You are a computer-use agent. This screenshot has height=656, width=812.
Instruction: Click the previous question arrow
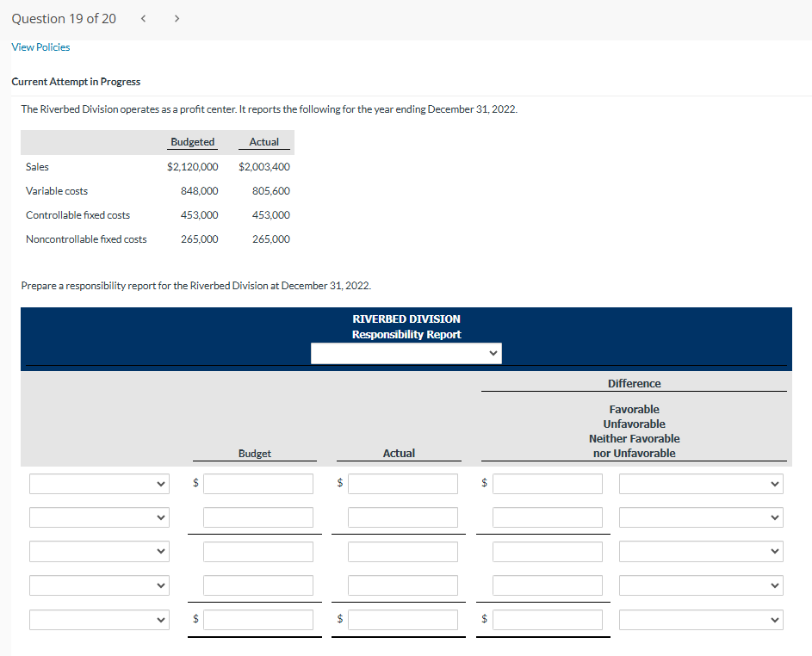click(143, 17)
